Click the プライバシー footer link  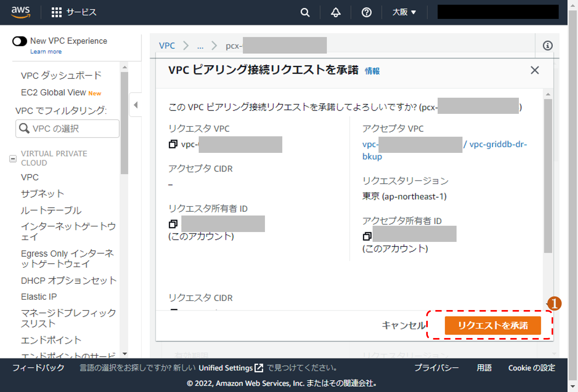tap(436, 368)
